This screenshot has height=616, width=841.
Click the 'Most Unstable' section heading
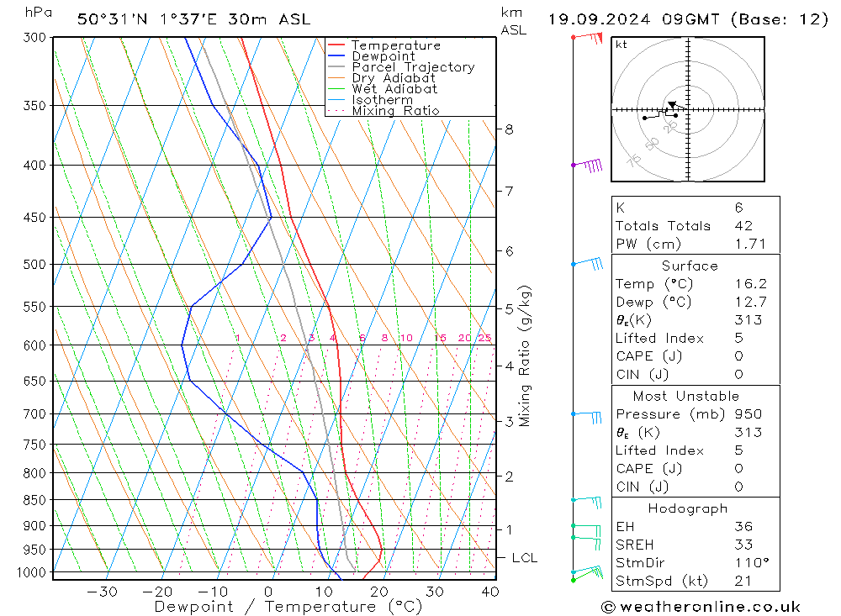point(686,396)
